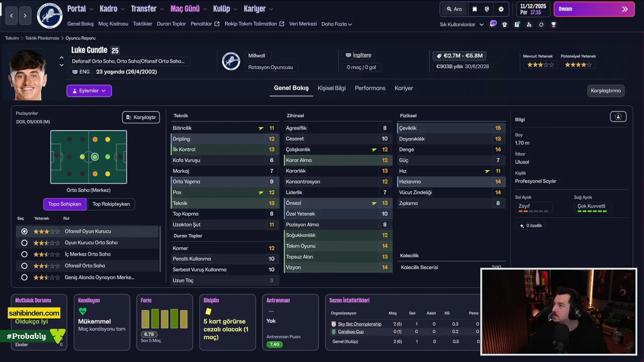The height and width of the screenshot is (362, 644).
Task: Open the trophy shortcut icon
Action: click(x=553, y=24)
